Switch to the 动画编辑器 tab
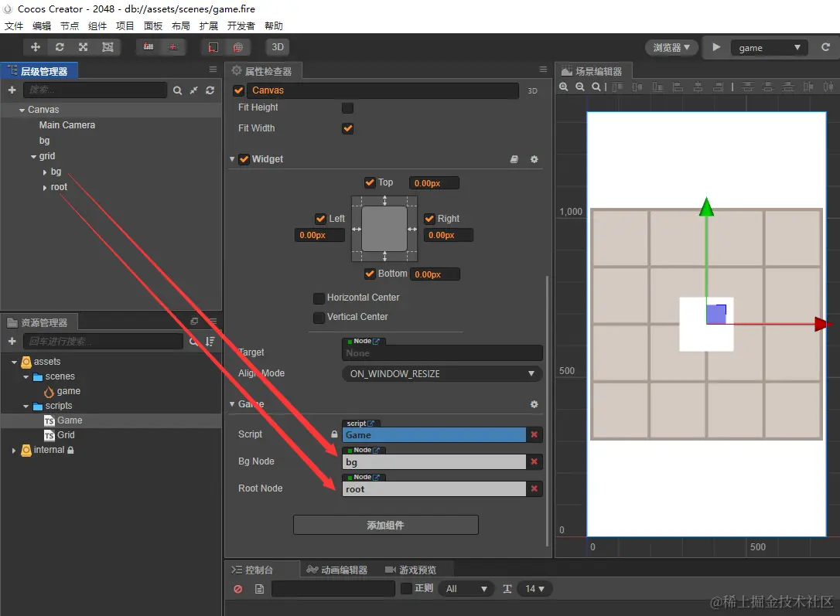The image size is (840, 616). (337, 570)
